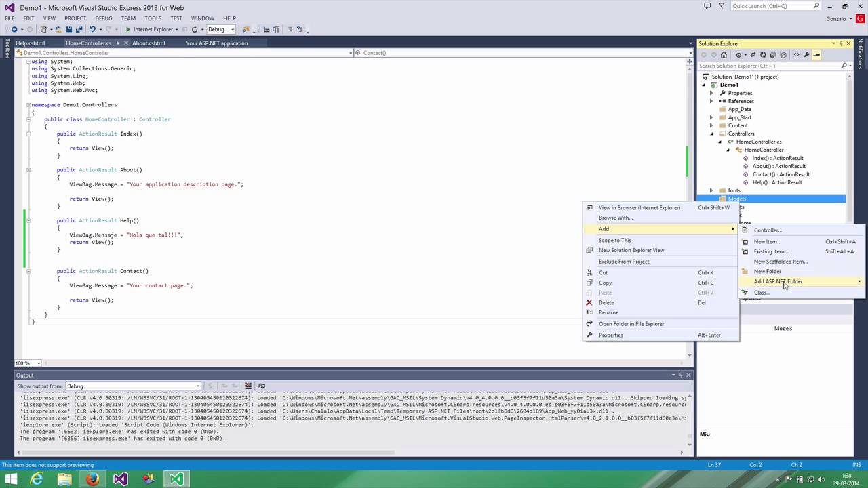Collapse the Controllers folder
The width and height of the screenshot is (868, 488).
click(711, 134)
